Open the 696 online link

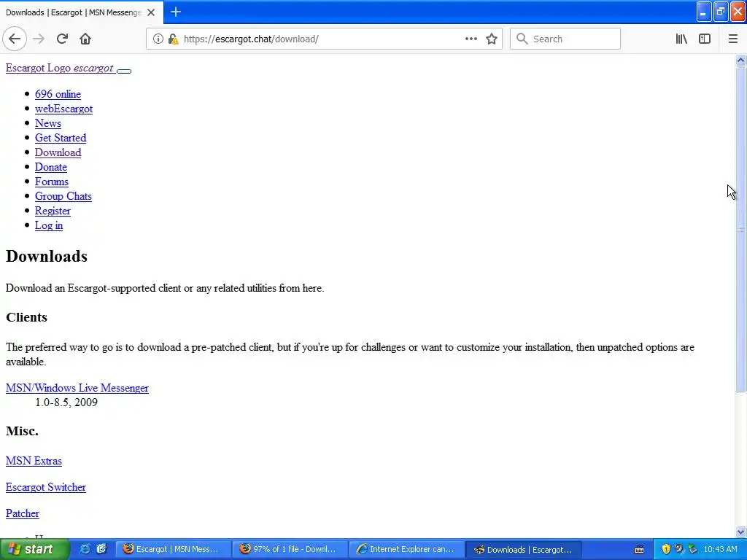point(58,94)
